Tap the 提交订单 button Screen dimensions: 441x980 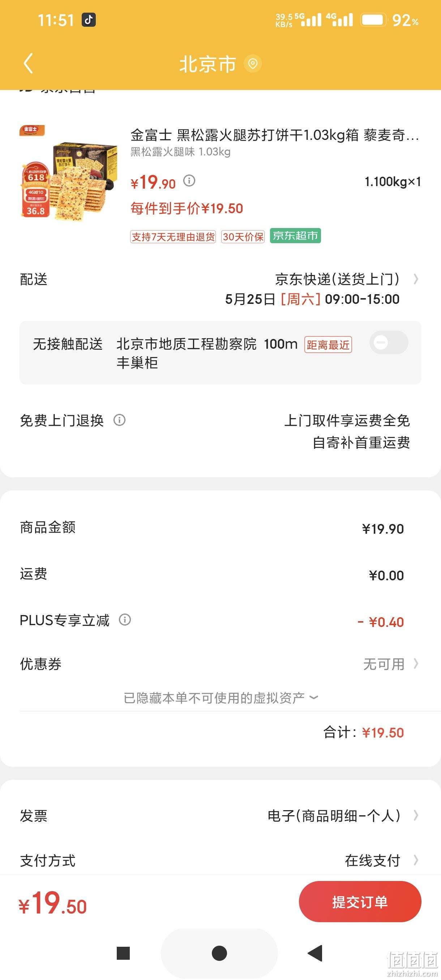pyautogui.click(x=360, y=902)
